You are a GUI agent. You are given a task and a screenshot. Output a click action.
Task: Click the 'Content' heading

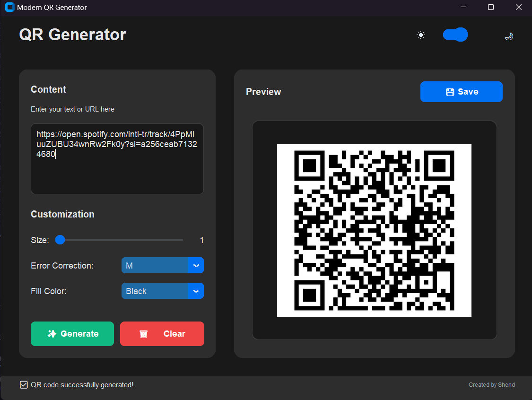coord(49,89)
